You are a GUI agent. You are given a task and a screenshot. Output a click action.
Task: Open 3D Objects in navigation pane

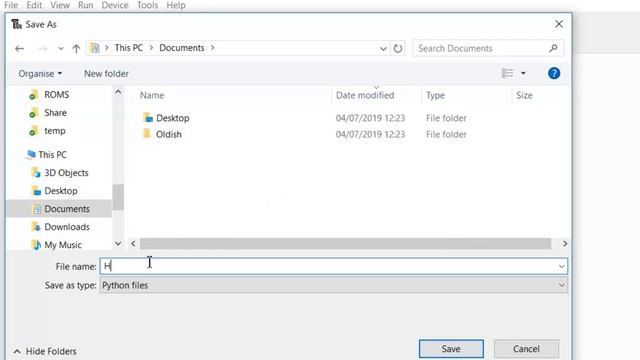66,173
